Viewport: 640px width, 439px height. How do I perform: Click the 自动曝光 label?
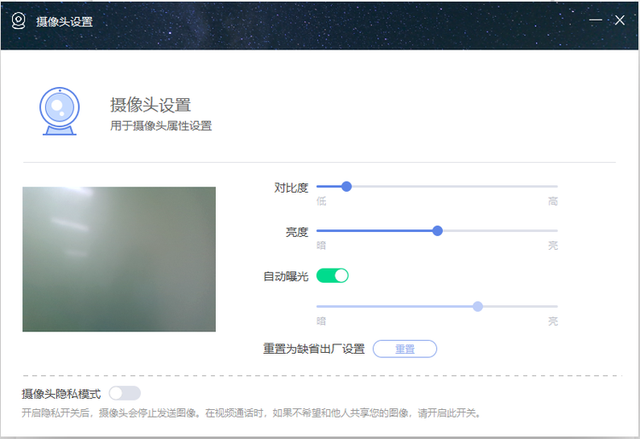pyautogui.click(x=286, y=277)
